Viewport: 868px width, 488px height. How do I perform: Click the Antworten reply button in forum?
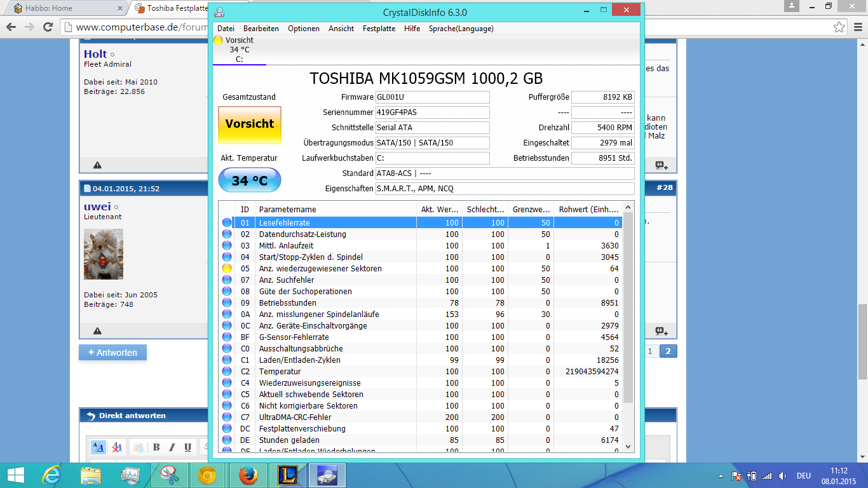[112, 352]
